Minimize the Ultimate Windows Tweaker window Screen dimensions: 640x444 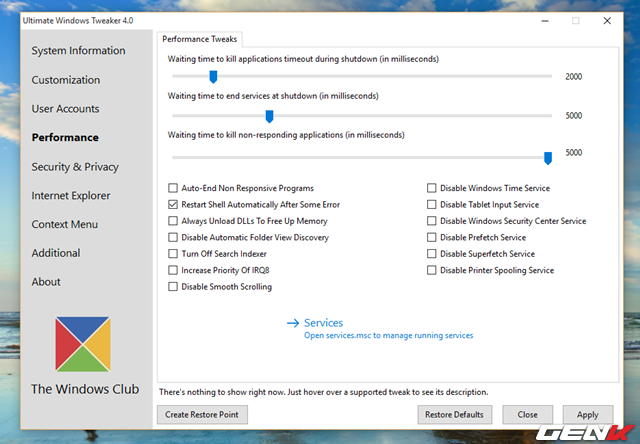point(545,21)
